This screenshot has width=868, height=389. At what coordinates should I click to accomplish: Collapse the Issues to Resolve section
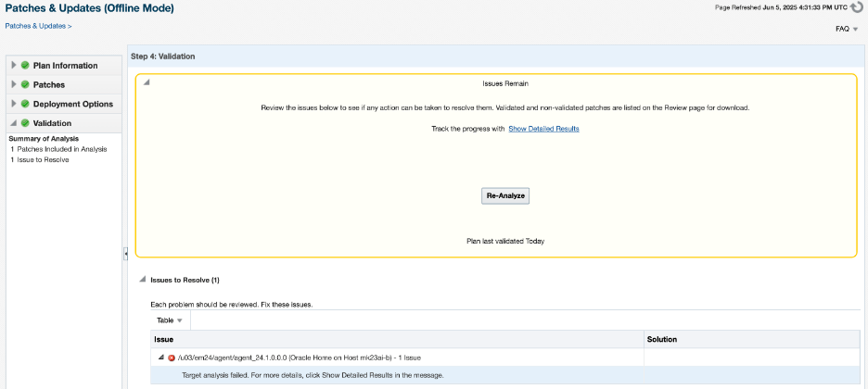[142, 279]
